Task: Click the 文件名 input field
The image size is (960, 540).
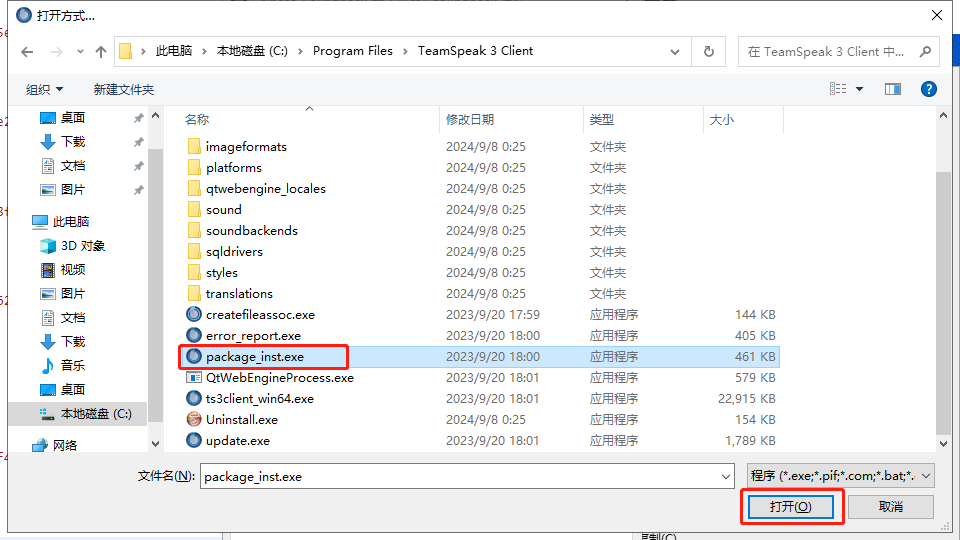Action: coord(460,477)
